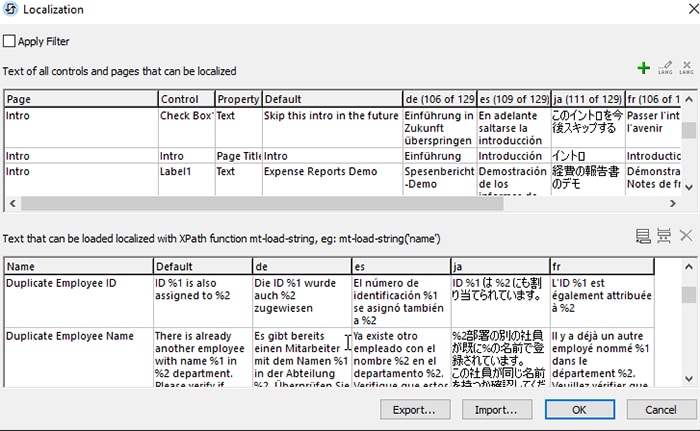The image size is (700, 431).
Task: Select the 'Page Title' property cell
Action: click(x=238, y=156)
